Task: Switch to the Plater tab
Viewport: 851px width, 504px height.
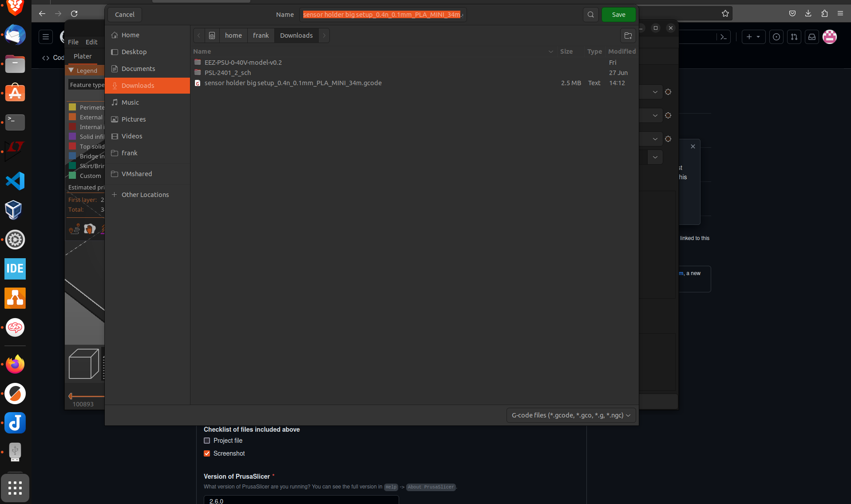Action: (x=82, y=56)
